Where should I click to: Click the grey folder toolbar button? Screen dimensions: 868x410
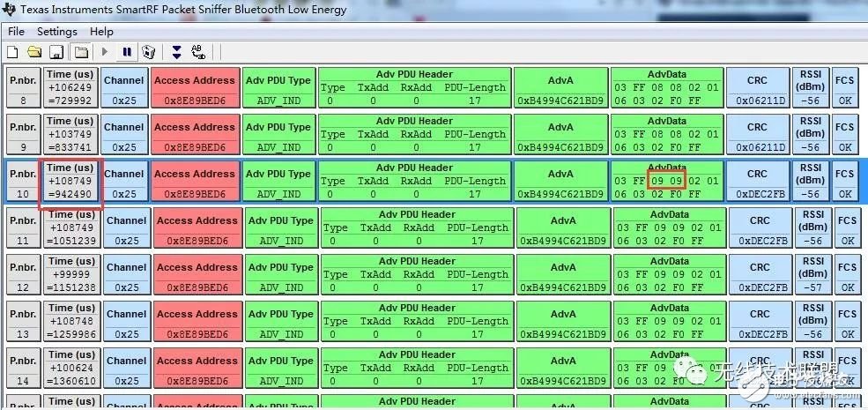pyautogui.click(x=81, y=53)
